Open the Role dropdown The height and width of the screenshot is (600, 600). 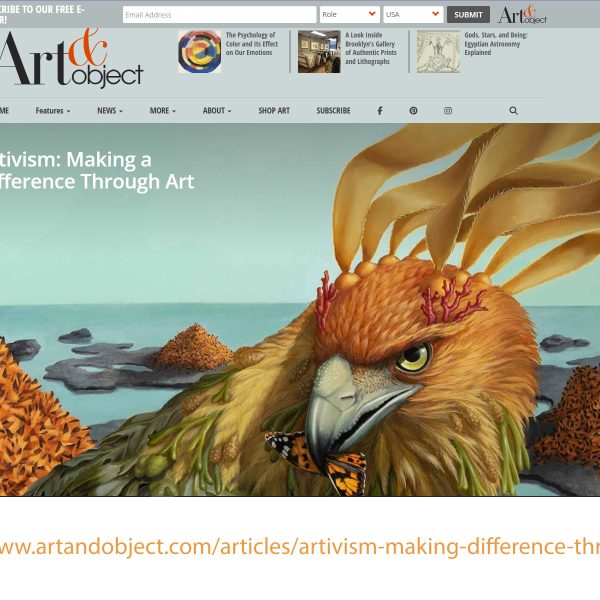pyautogui.click(x=349, y=15)
